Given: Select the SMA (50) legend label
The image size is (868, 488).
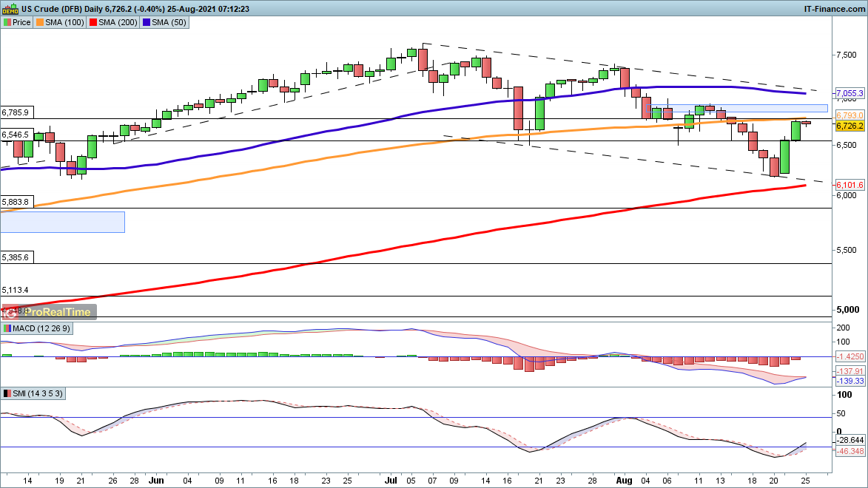Looking at the screenshot, I should 166,22.
